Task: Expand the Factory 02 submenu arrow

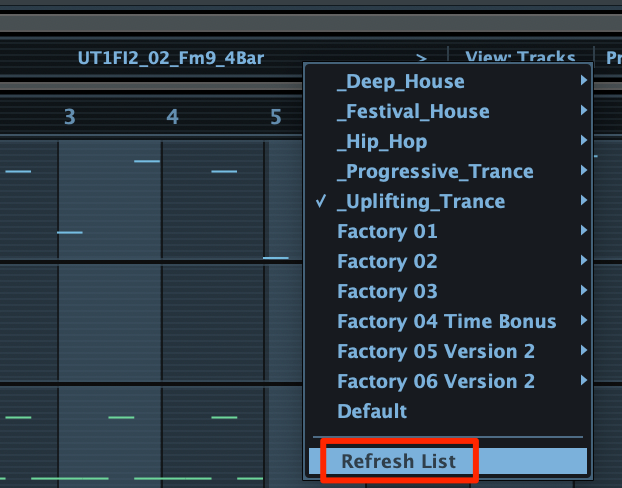Action: coord(584,260)
